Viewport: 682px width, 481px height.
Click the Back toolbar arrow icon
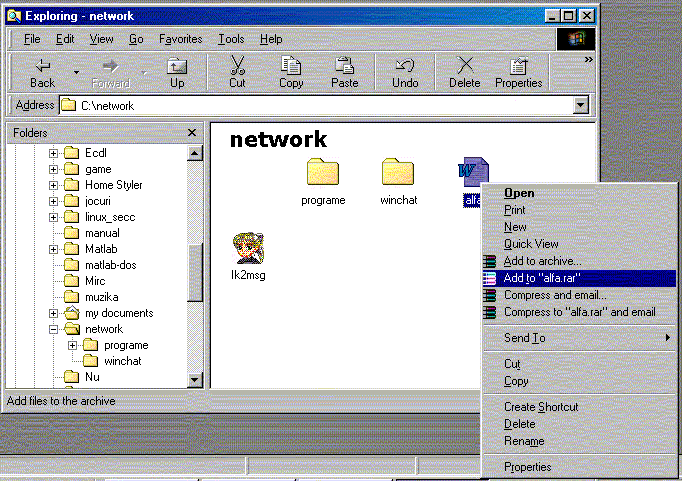pyautogui.click(x=42, y=66)
